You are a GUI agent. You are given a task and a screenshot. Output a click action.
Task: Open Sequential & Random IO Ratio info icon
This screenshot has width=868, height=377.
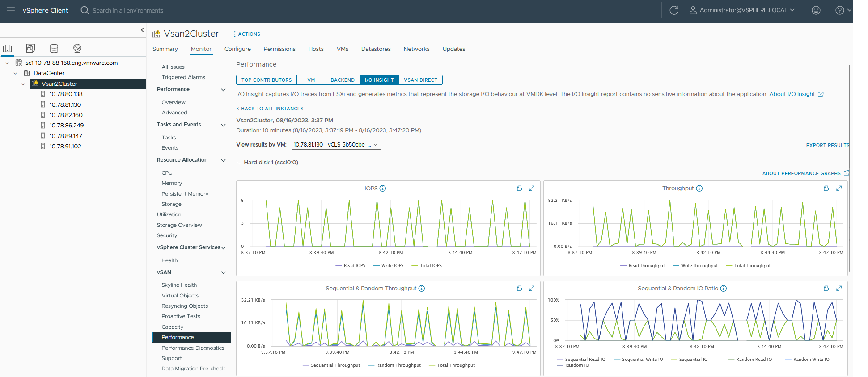[724, 289]
